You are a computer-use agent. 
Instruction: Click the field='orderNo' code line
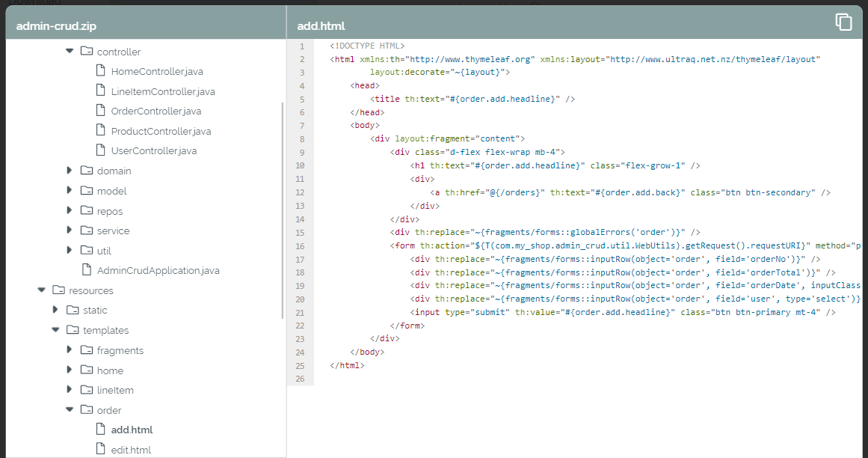615,259
